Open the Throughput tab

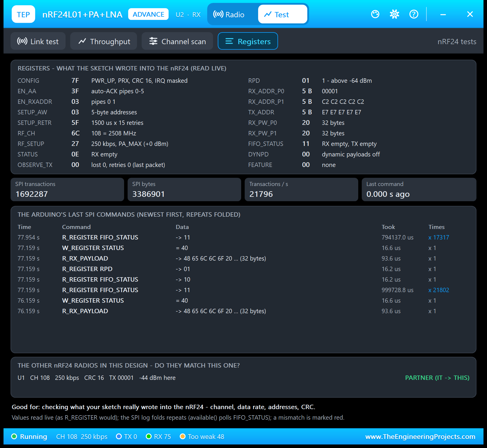(x=104, y=41)
